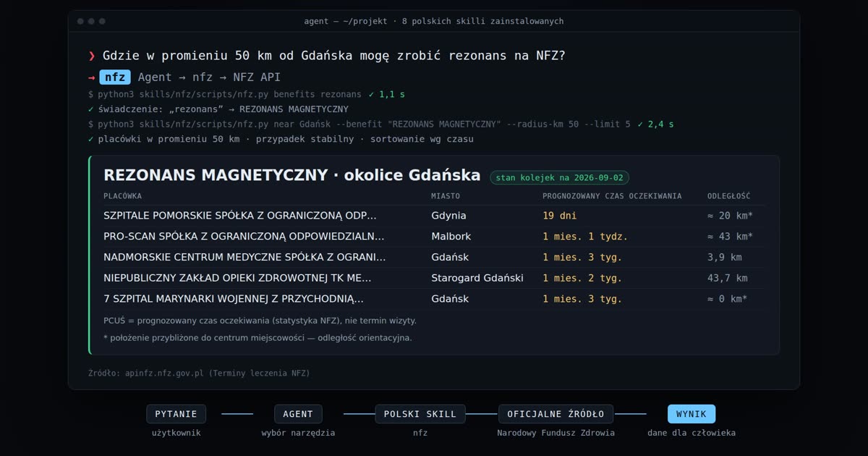Click the 'placówki w promieniu 50 km' line
The width and height of the screenshot is (868, 456).
click(281, 139)
